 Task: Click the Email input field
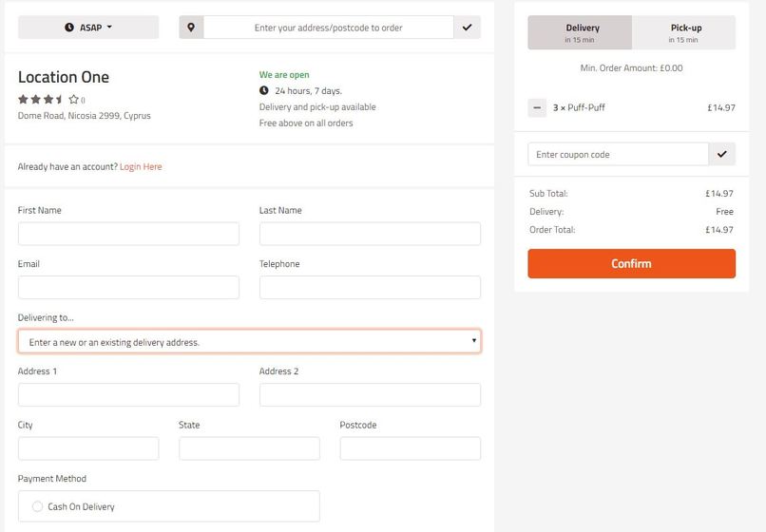[x=128, y=287]
